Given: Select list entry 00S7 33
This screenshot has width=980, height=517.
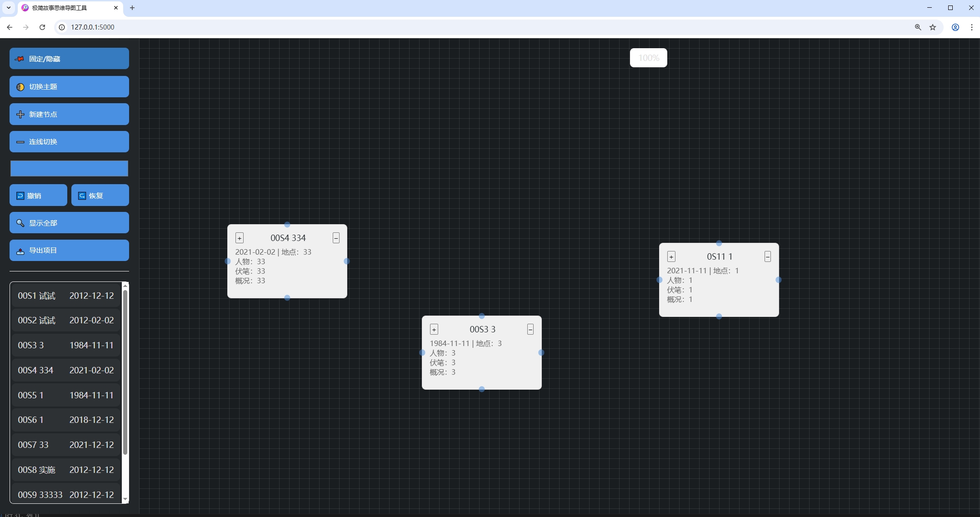Looking at the screenshot, I should point(65,445).
